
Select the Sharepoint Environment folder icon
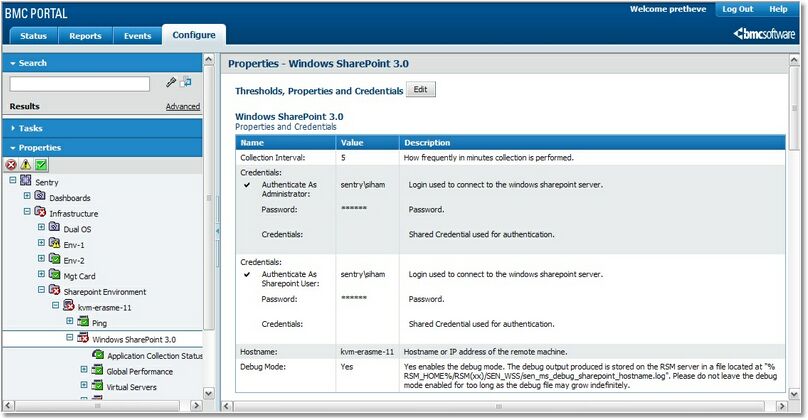(x=55, y=290)
